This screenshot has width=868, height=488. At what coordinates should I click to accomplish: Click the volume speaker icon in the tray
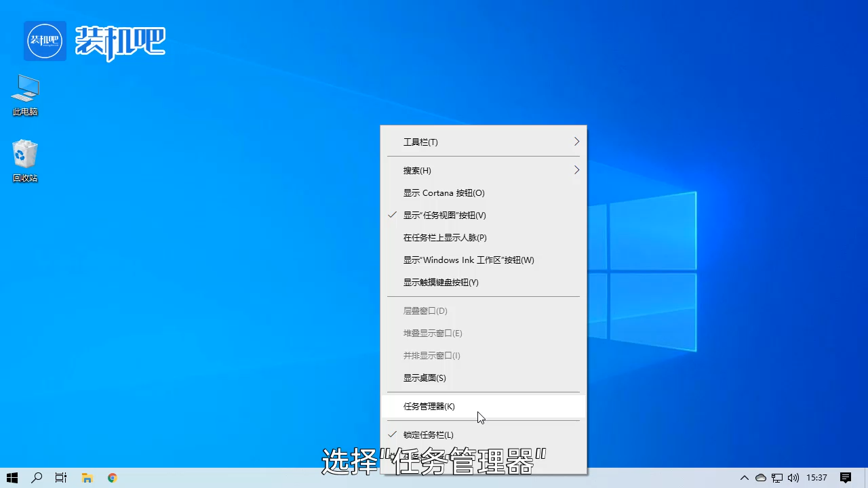tap(793, 478)
